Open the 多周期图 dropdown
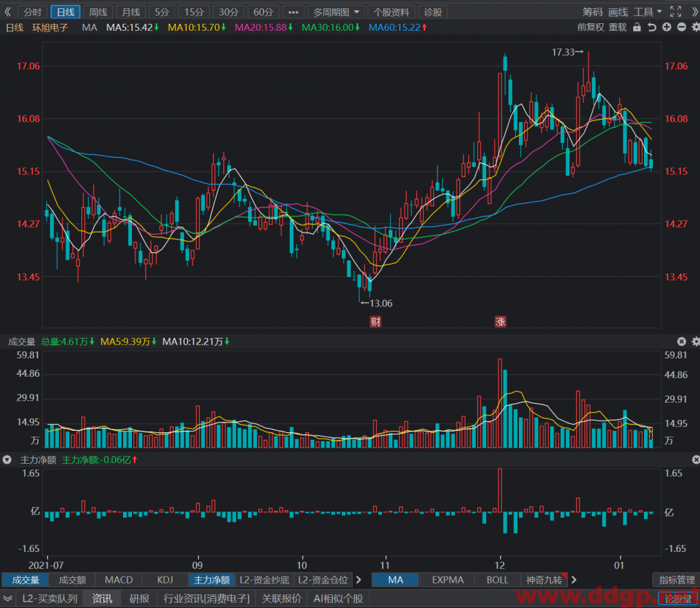 tap(336, 12)
